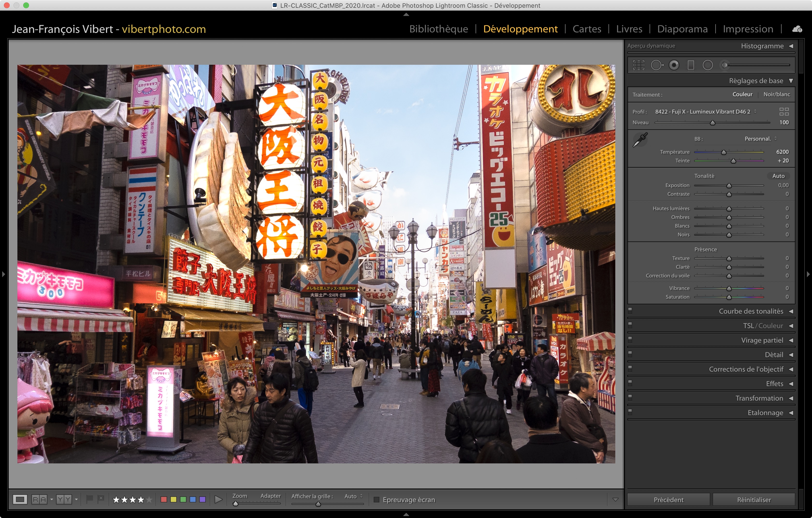Open the Impression module
Screen dimensions: 812x518
click(747, 29)
